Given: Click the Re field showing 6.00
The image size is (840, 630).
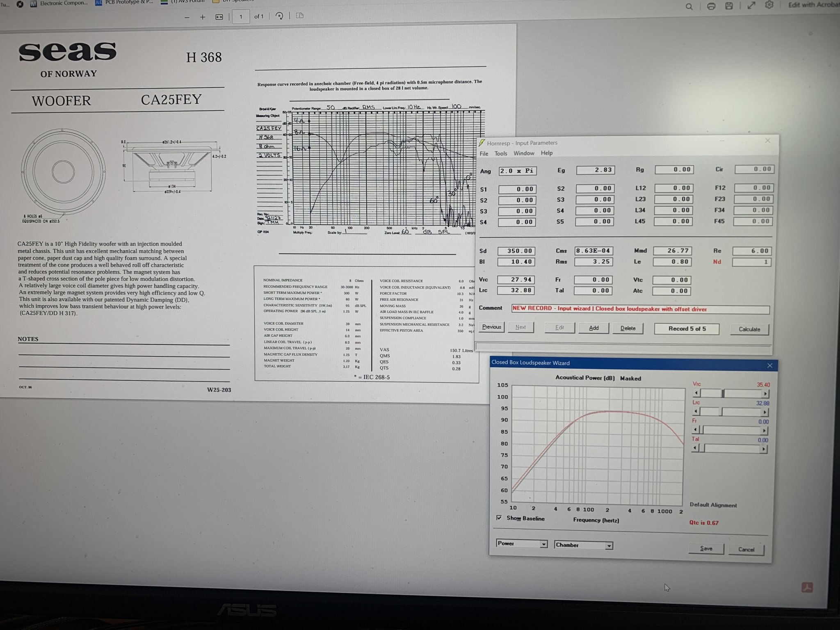Looking at the screenshot, I should point(752,251).
